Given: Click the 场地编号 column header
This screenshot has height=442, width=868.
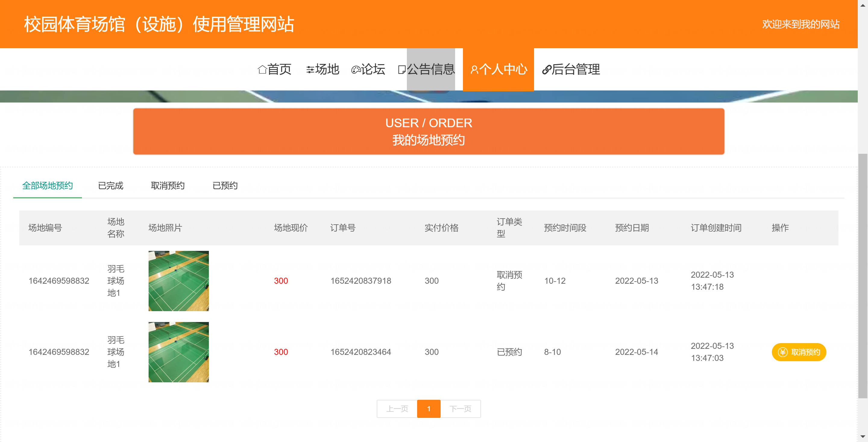Looking at the screenshot, I should pos(45,228).
